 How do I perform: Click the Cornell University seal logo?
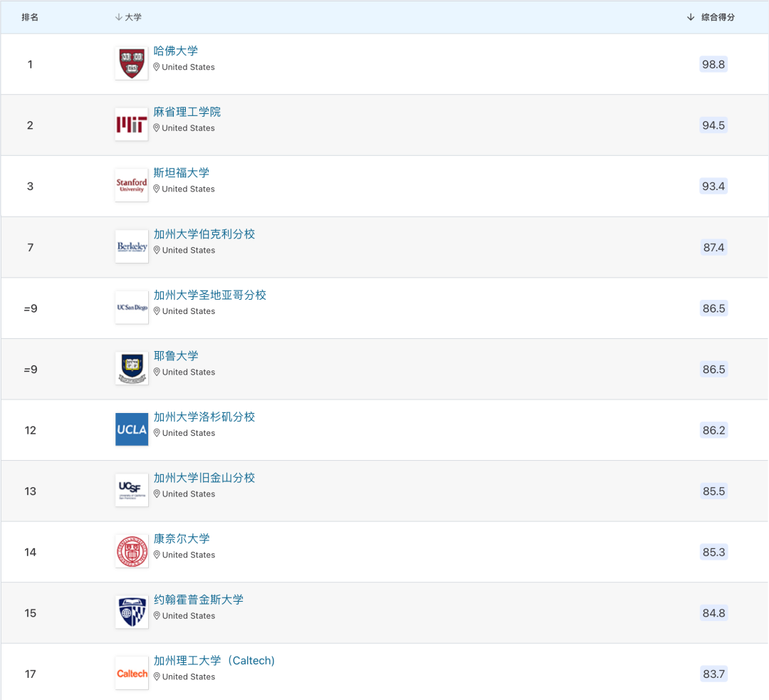(132, 551)
